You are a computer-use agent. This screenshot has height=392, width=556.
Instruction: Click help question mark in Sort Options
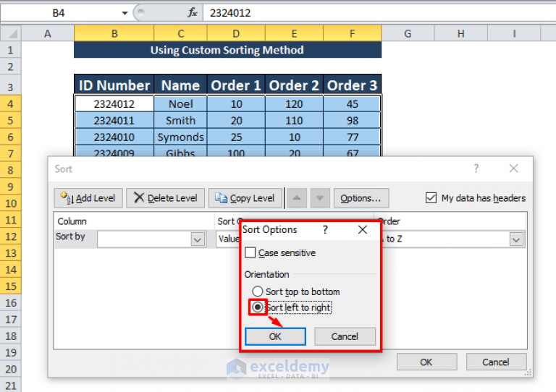click(x=325, y=229)
